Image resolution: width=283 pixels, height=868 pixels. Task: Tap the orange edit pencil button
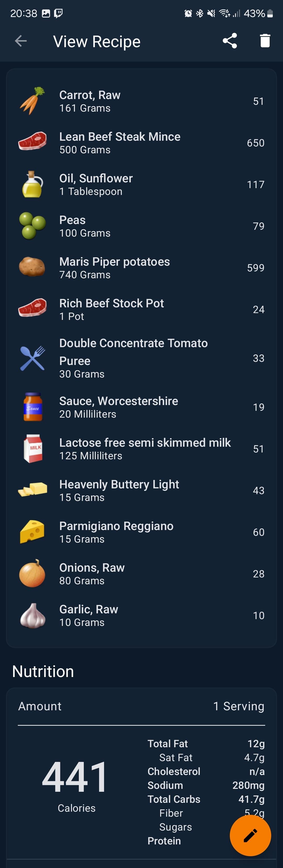coord(250,835)
